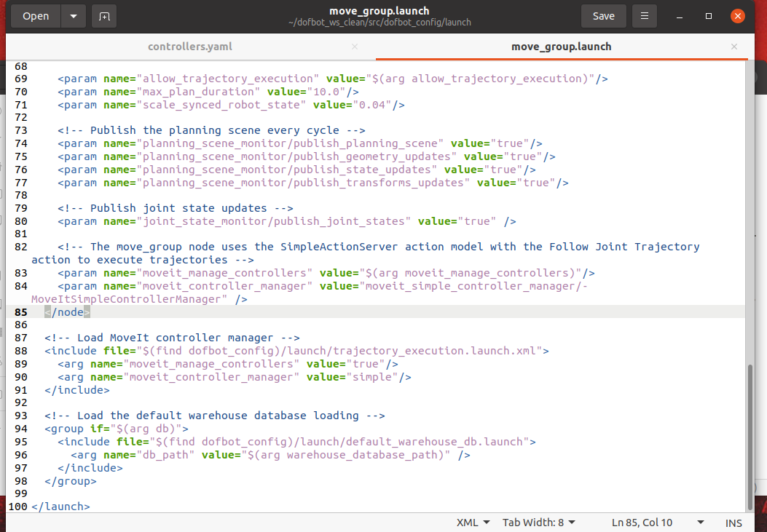
Task: Save the current file
Action: click(x=603, y=16)
